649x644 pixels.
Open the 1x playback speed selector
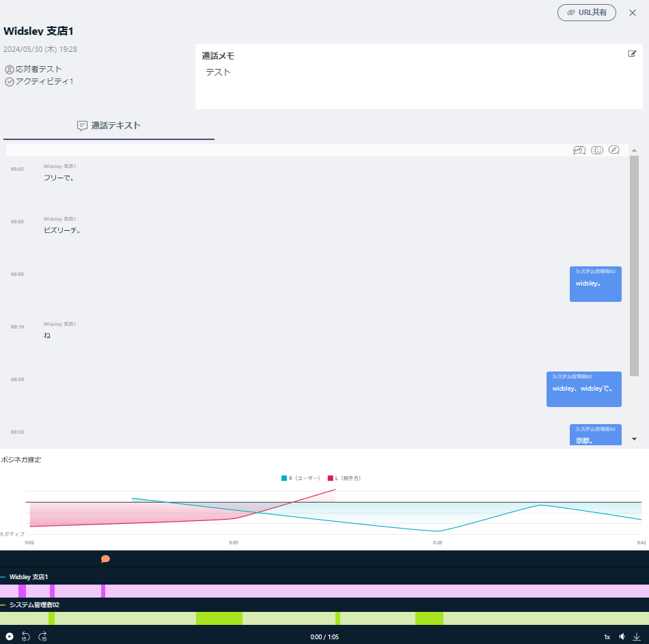607,636
